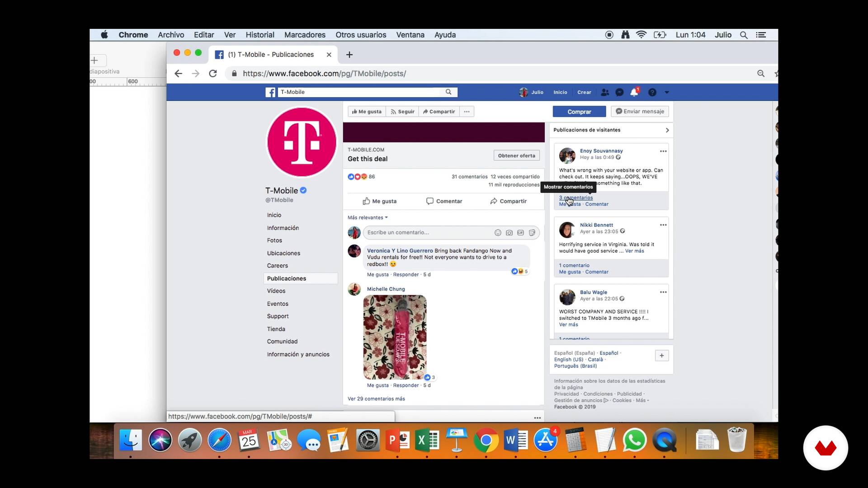Screen dimensions: 868x488
Task: Click Enviar mensaje button
Action: pos(640,111)
